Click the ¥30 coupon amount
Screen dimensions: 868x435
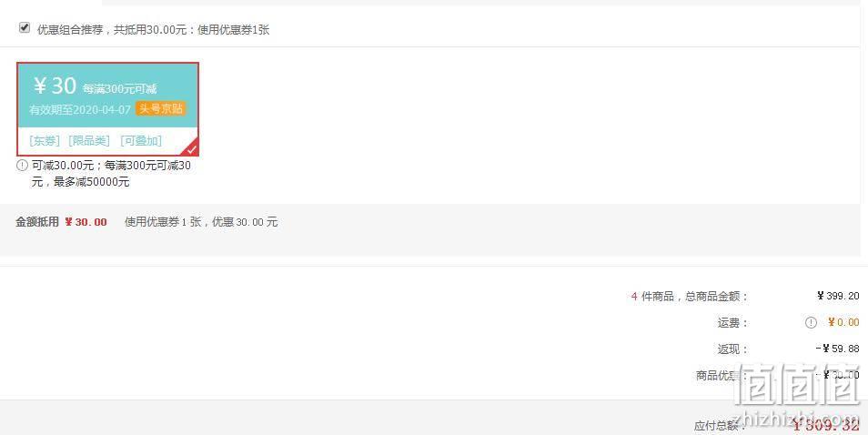(55, 86)
